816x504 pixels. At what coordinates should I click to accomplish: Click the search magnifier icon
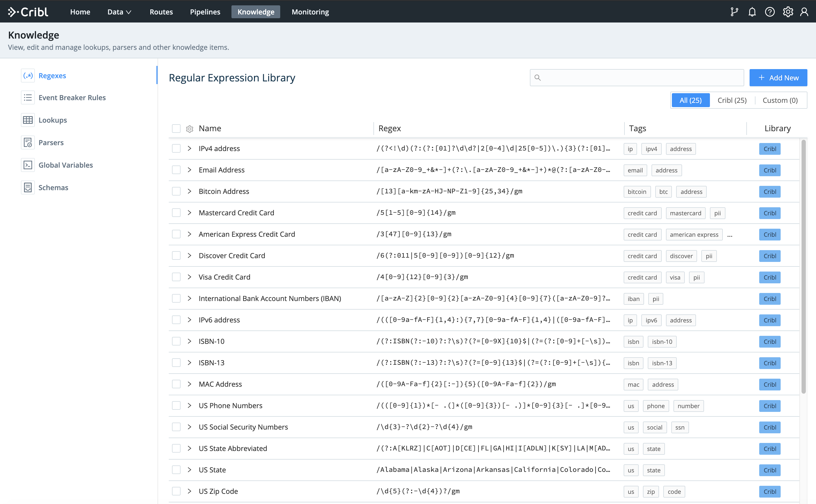pyautogui.click(x=538, y=78)
